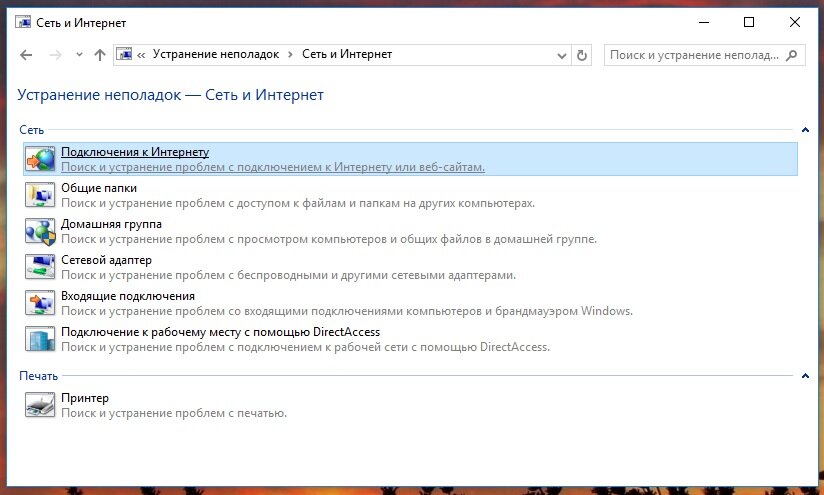Click the search magnifier icon
The image size is (824, 495).
tap(791, 55)
